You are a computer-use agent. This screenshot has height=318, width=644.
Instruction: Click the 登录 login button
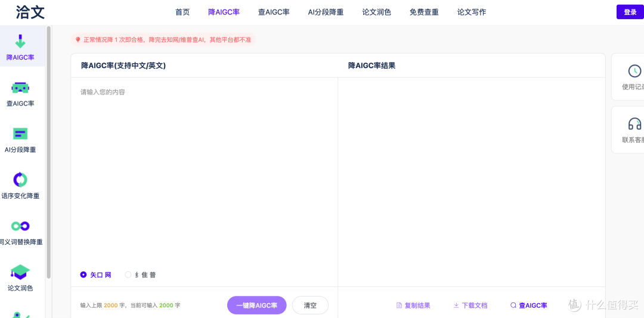click(630, 12)
